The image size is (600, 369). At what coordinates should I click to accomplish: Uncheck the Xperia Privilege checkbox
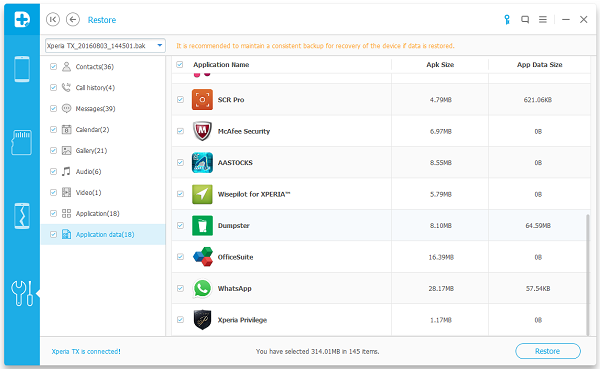[180, 320]
